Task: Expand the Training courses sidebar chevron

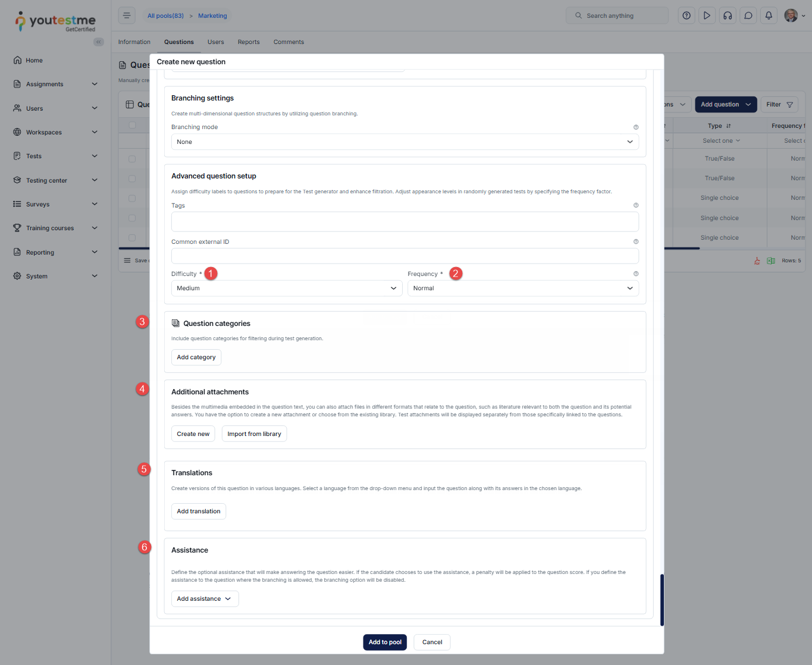Action: click(95, 228)
